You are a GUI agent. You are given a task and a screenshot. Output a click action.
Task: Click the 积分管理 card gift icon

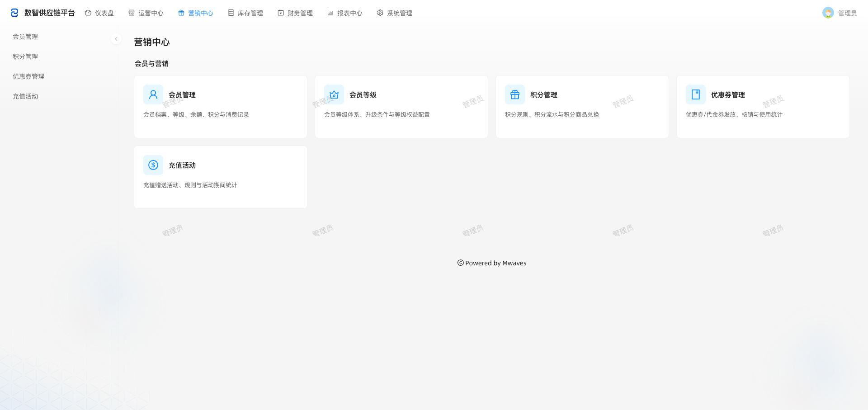(515, 94)
